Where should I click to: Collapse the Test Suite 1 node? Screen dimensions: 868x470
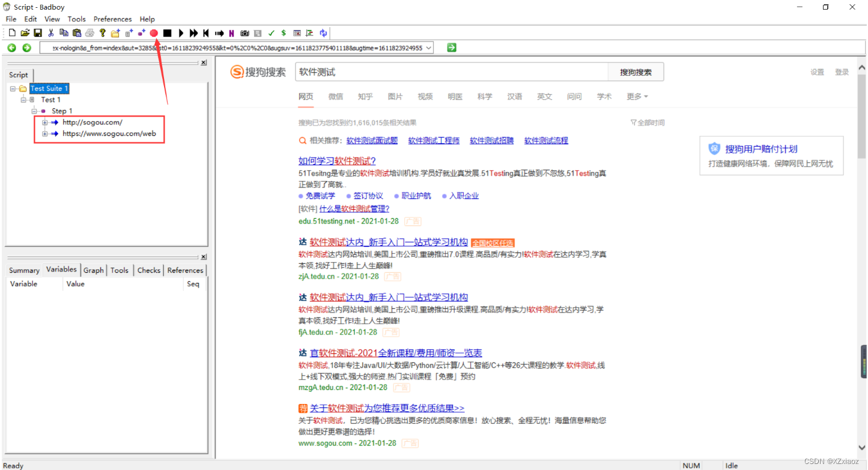click(x=13, y=88)
